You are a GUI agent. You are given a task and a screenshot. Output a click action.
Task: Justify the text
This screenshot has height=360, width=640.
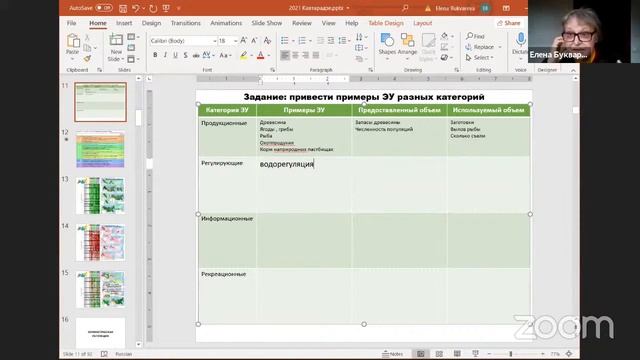[316, 55]
